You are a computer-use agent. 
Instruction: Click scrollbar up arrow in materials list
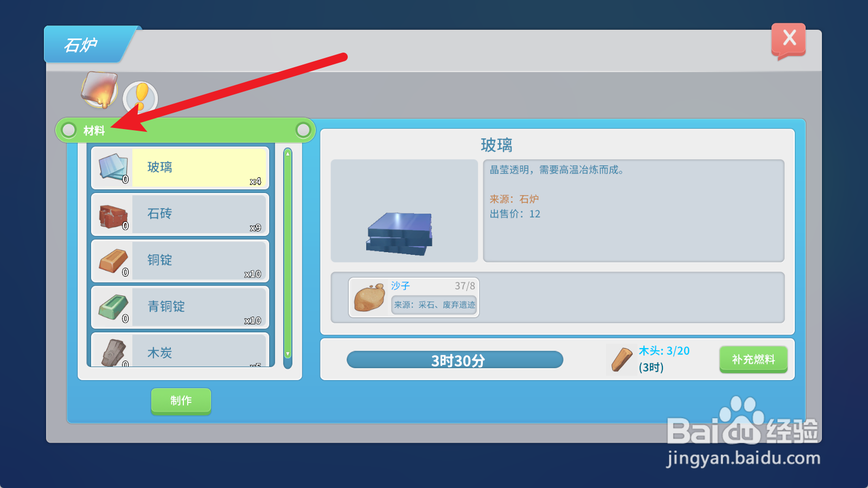[288, 154]
